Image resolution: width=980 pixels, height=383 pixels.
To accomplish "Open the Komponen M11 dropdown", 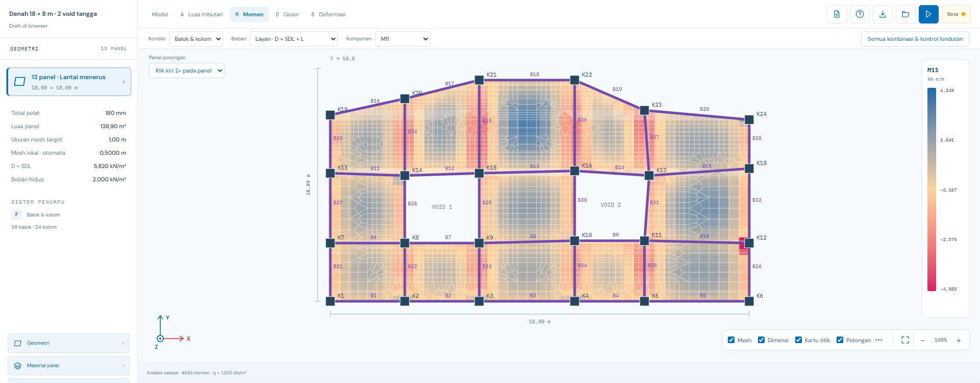I will pyautogui.click(x=402, y=39).
